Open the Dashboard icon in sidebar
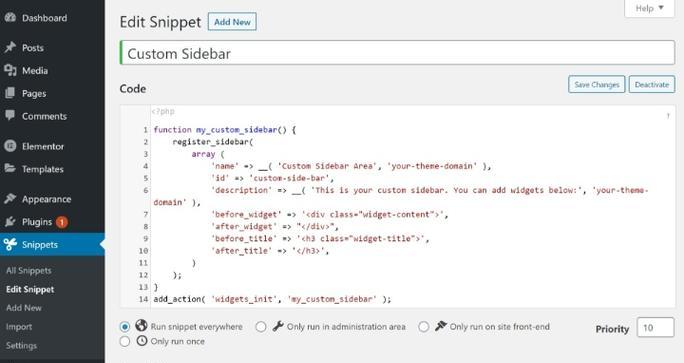 tap(10, 18)
